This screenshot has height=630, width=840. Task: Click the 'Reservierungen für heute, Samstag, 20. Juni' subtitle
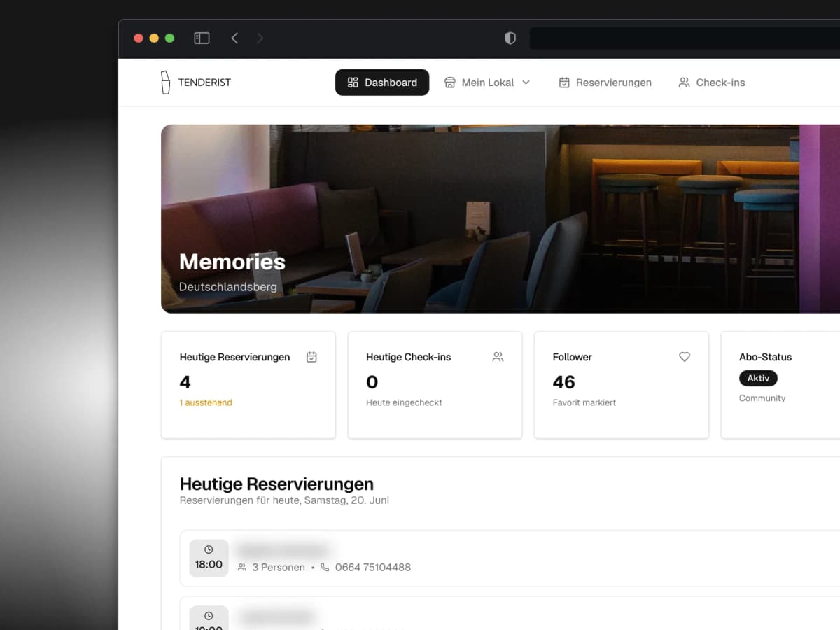tap(284, 500)
